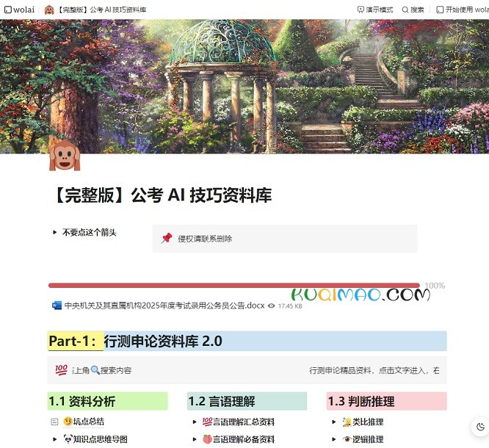489x448 pixels.
Task: Click the magnifier icon in 搜索内容 callout
Action: pos(95,370)
